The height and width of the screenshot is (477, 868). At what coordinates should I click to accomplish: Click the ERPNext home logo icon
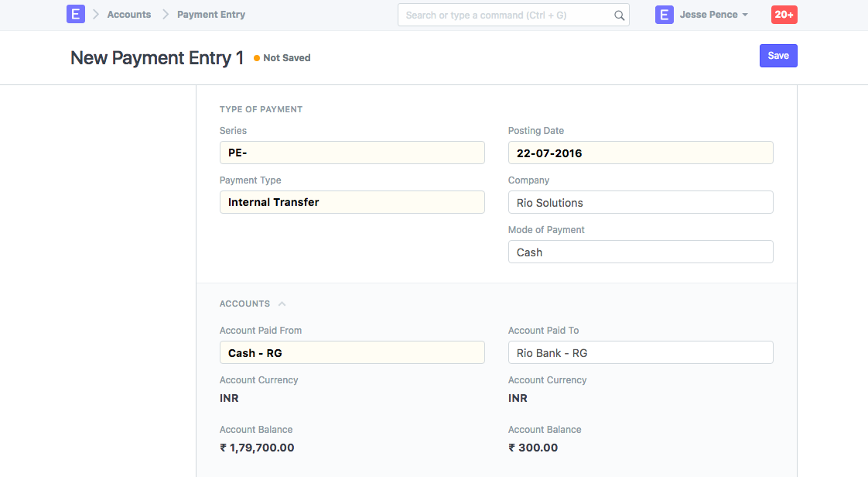[x=75, y=15]
